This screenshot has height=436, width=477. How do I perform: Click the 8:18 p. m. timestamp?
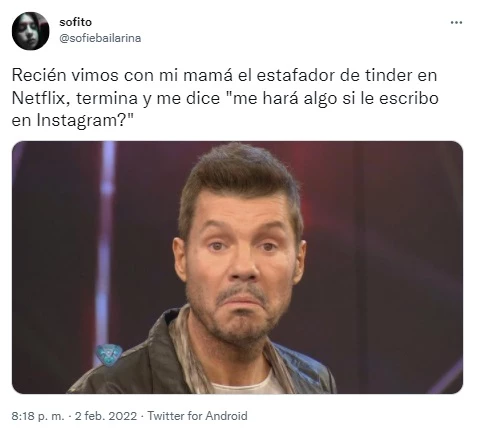[38, 416]
